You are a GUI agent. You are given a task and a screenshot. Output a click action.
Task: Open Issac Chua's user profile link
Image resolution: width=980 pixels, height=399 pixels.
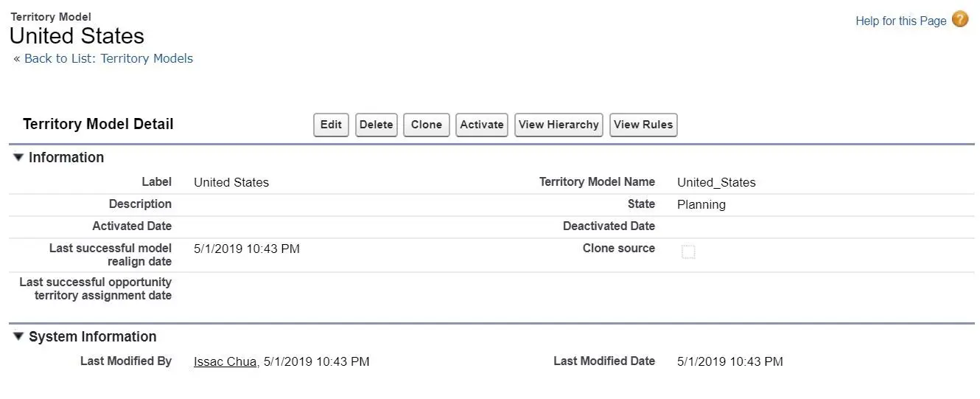tap(225, 361)
